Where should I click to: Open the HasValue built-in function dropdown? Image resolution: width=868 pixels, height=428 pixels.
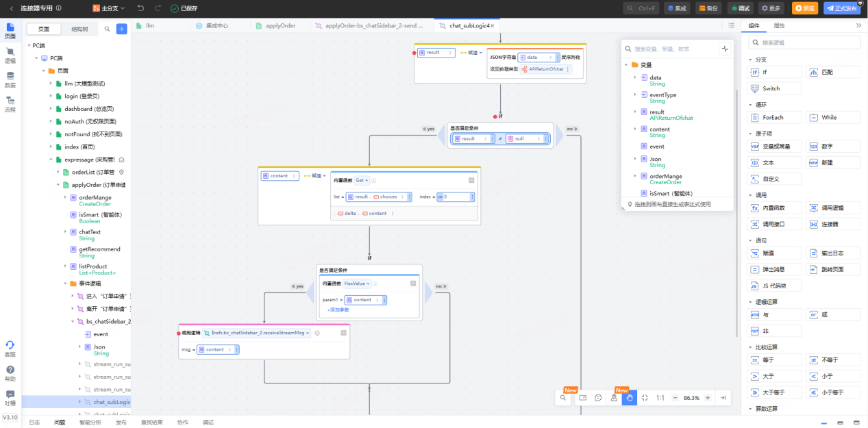point(357,283)
